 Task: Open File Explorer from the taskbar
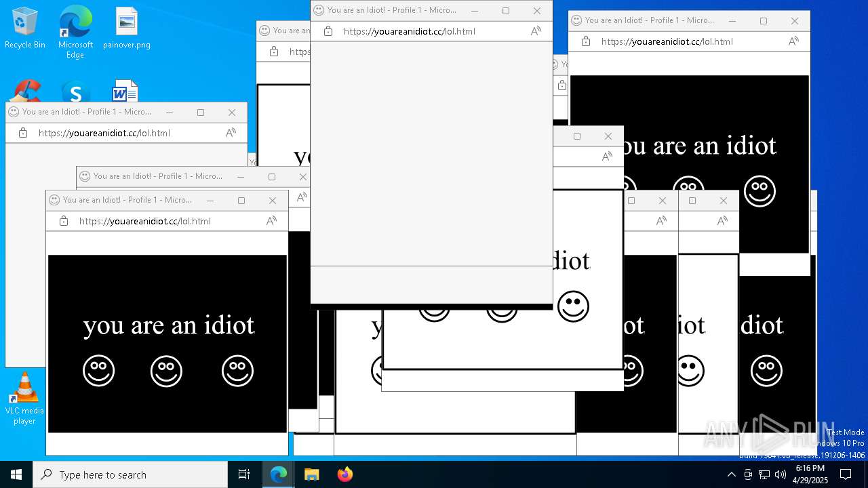tap(311, 474)
